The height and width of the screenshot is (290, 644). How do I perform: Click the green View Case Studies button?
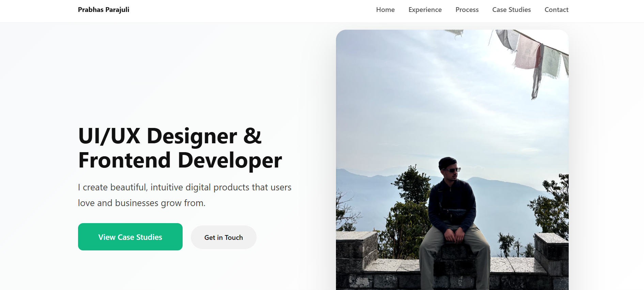(130, 237)
